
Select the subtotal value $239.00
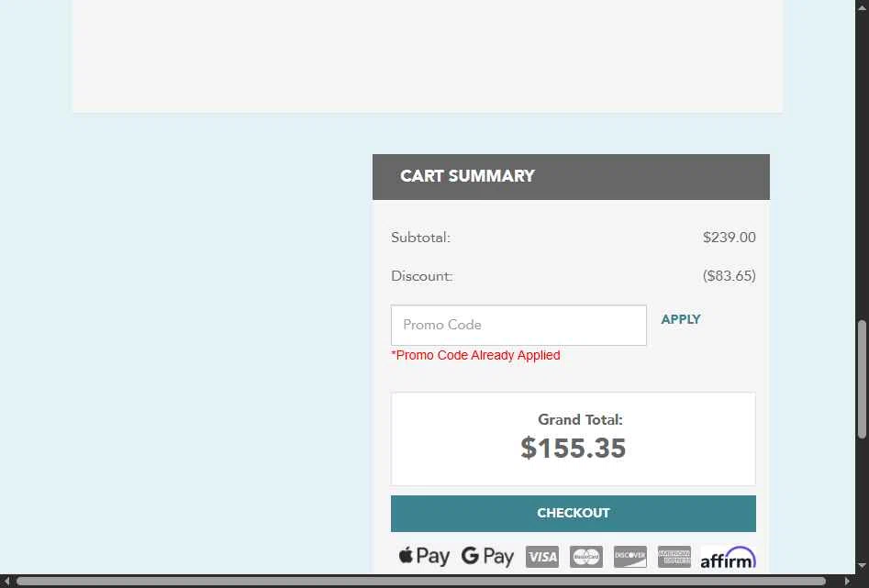pyautogui.click(x=729, y=238)
